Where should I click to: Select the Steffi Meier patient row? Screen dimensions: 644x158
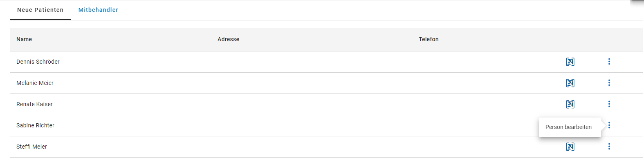click(x=326, y=147)
